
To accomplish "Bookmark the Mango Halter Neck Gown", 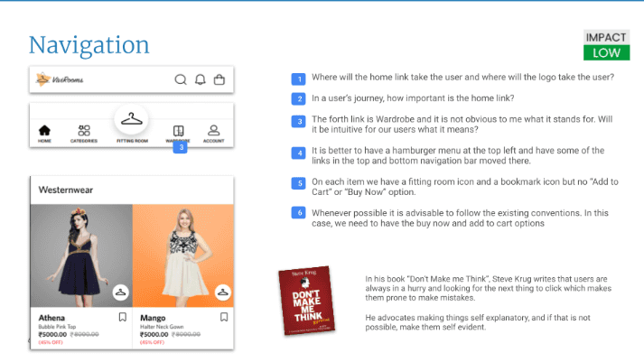I will point(224,317).
